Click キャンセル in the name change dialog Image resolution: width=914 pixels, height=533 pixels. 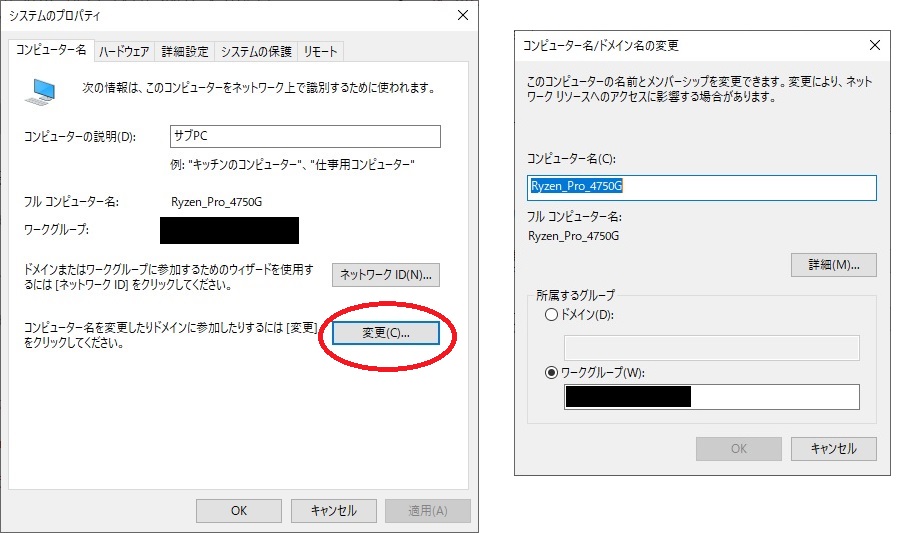834,449
